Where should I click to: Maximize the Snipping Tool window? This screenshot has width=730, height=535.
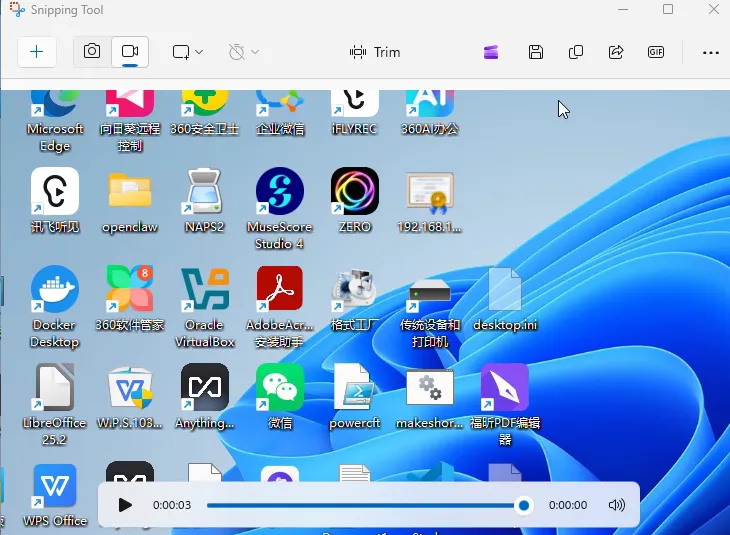pos(668,9)
